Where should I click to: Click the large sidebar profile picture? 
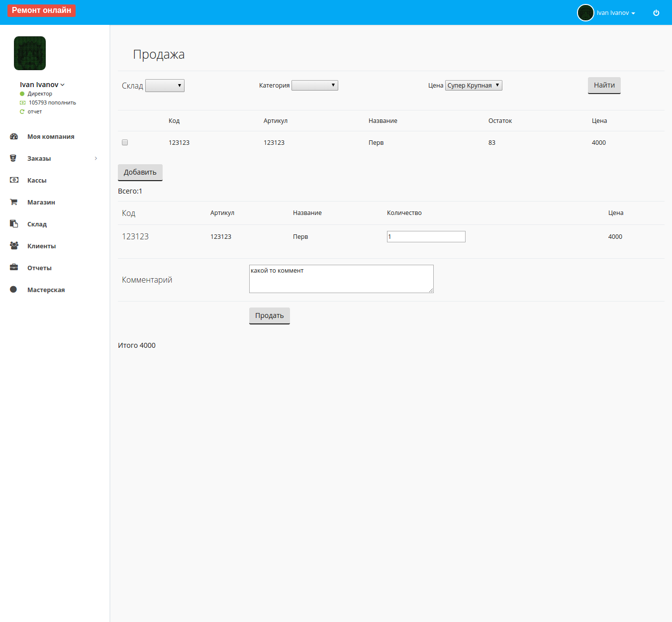coord(30,53)
